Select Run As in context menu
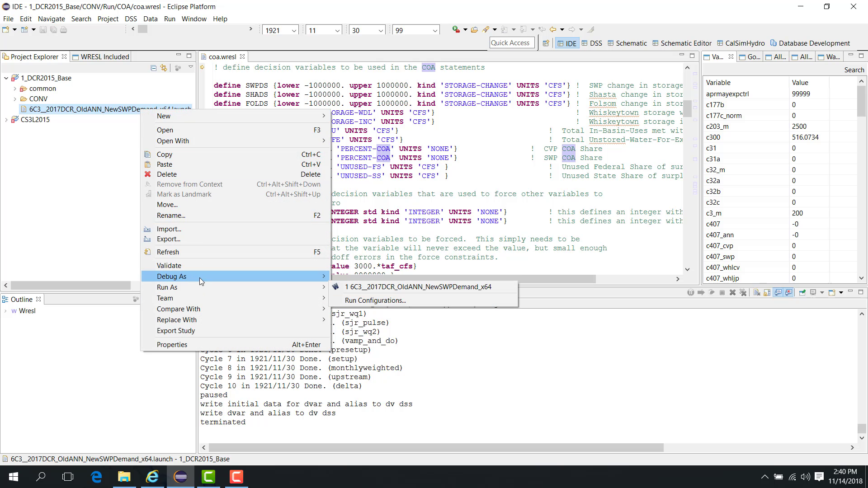The image size is (868, 488). [236, 287]
